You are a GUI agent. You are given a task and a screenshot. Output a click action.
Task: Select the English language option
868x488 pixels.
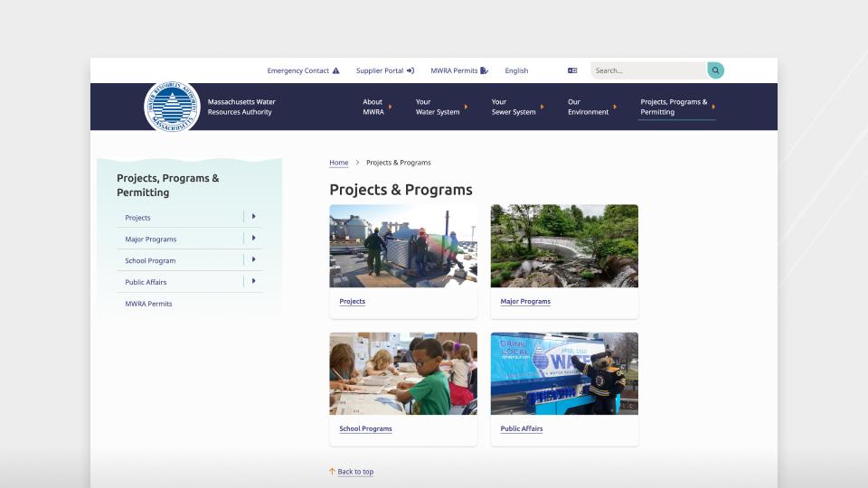(516, 70)
